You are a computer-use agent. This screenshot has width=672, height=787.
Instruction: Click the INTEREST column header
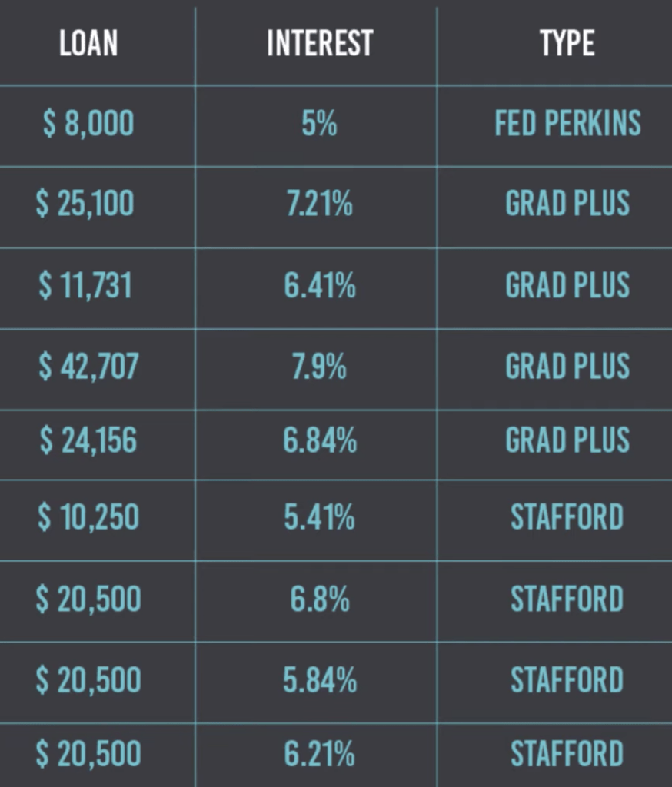click(x=320, y=43)
